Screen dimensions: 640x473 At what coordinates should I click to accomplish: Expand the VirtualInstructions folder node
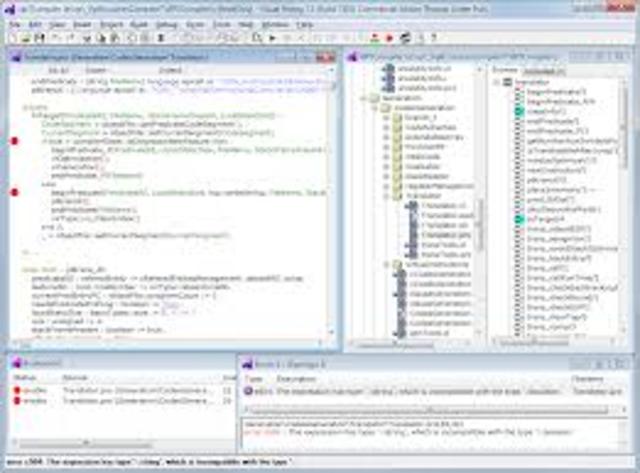point(386,265)
